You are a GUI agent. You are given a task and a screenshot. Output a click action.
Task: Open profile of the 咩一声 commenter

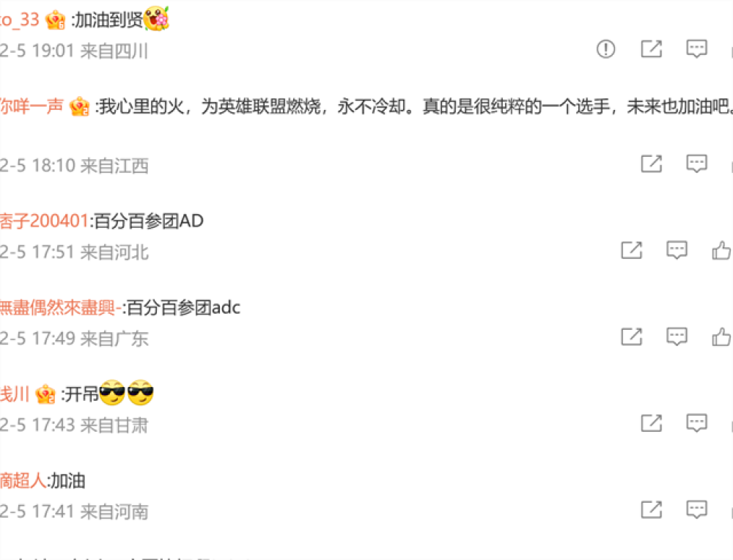pyautogui.click(x=32, y=106)
